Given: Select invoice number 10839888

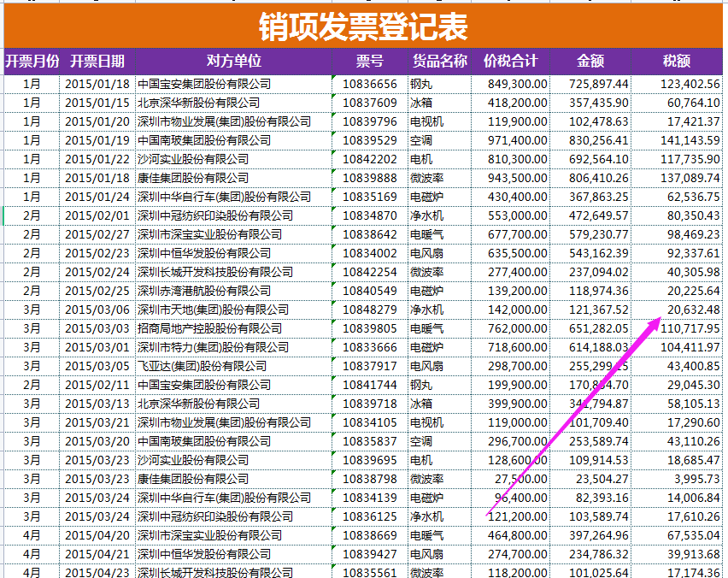Looking at the screenshot, I should click(370, 178).
